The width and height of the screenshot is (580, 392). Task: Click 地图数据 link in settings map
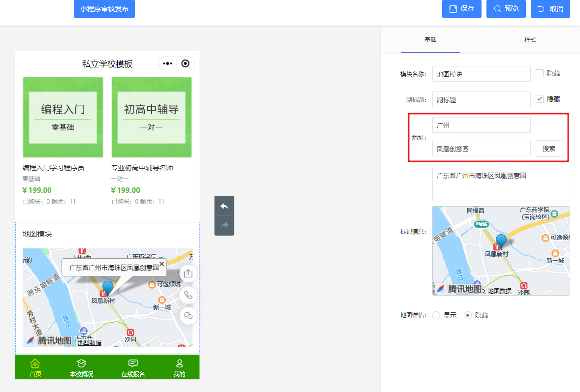pos(499,291)
